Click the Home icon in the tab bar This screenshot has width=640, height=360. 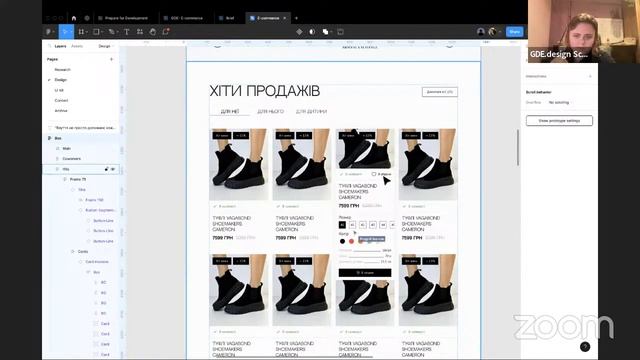click(x=74, y=18)
